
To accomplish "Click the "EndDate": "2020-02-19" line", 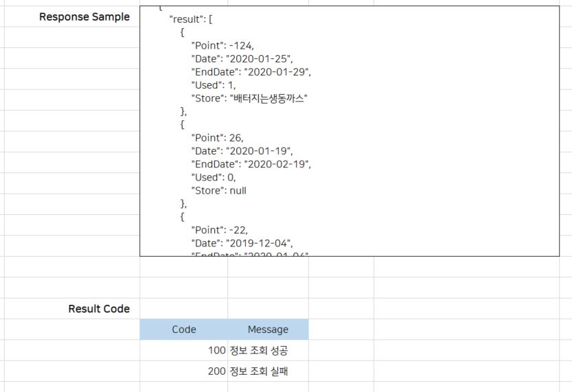I will pos(251,164).
